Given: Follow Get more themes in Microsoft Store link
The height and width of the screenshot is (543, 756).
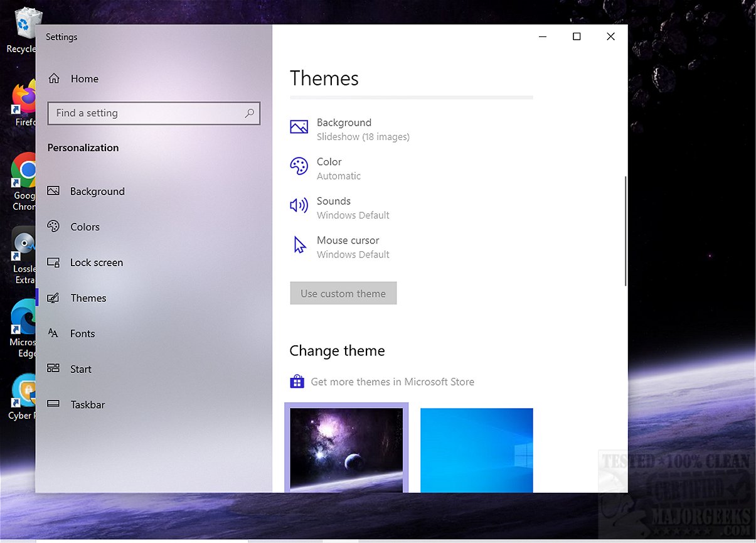Looking at the screenshot, I should pos(392,382).
